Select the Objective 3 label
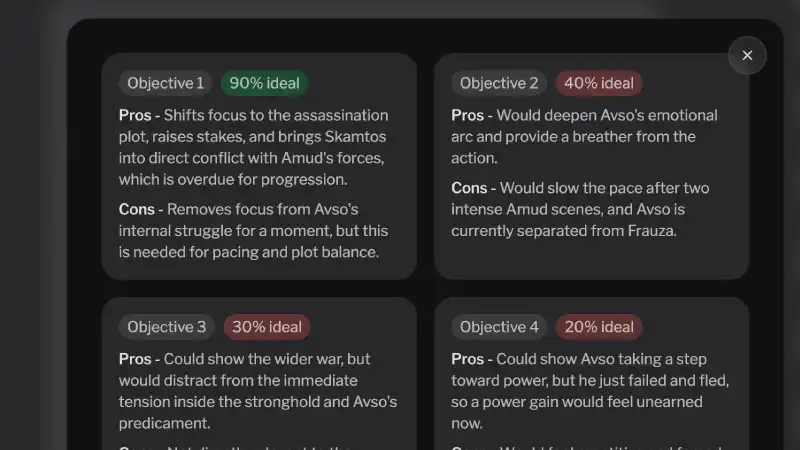 [166, 327]
